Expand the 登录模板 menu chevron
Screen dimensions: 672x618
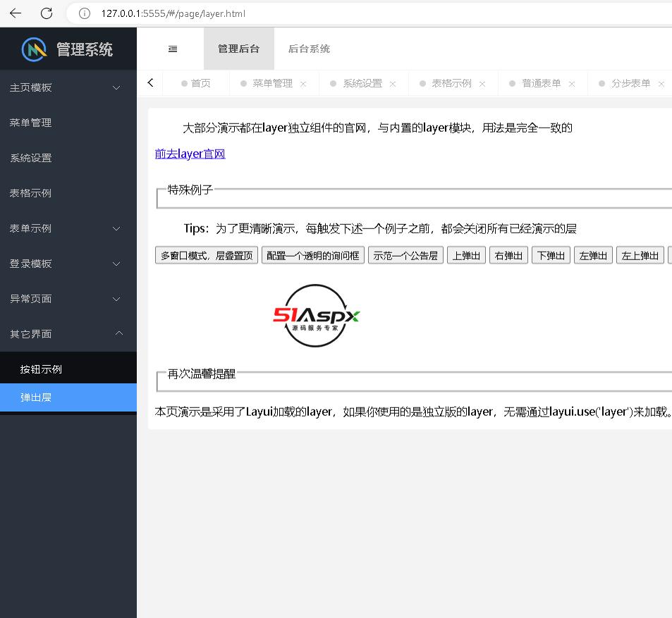[116, 264]
